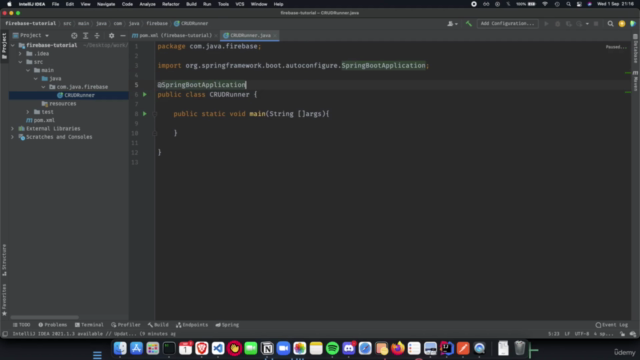Open Spotify from the dock
The image size is (640, 360).
tap(332, 348)
